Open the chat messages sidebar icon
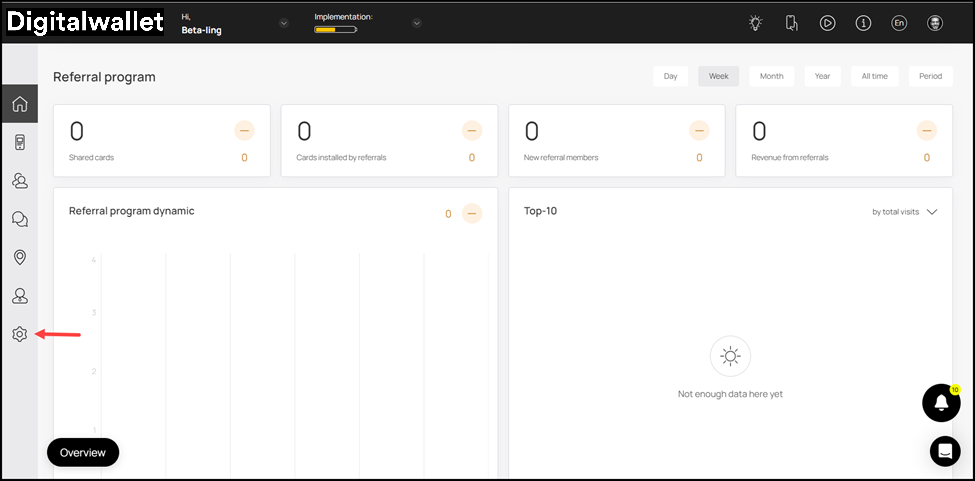This screenshot has height=481, width=975. (20, 219)
